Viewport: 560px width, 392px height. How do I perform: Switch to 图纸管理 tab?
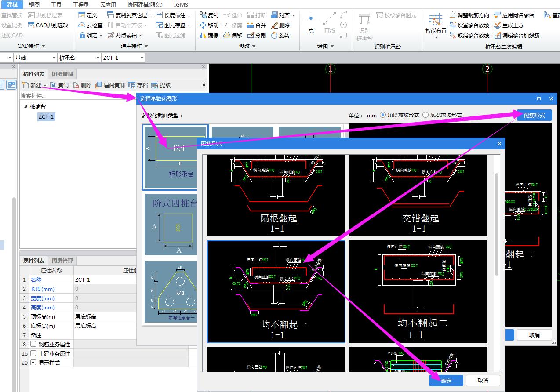pyautogui.click(x=62, y=74)
